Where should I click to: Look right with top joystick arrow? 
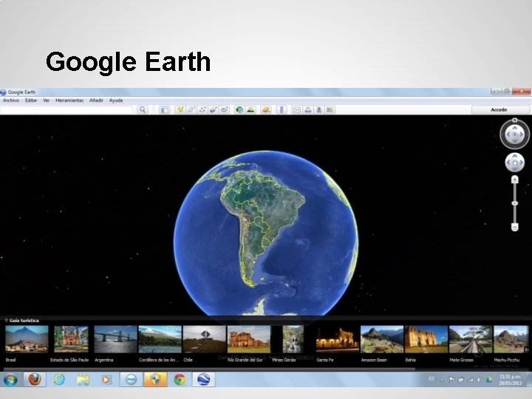click(522, 134)
